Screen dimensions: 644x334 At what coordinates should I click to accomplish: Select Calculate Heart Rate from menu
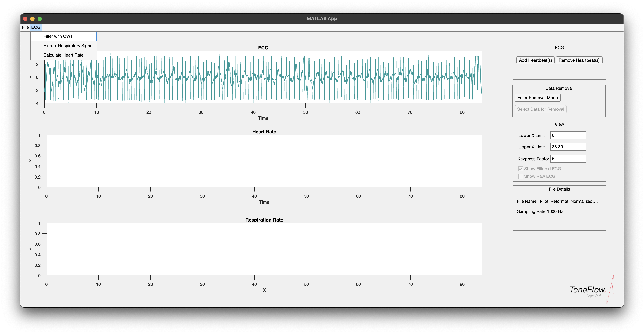tap(63, 55)
